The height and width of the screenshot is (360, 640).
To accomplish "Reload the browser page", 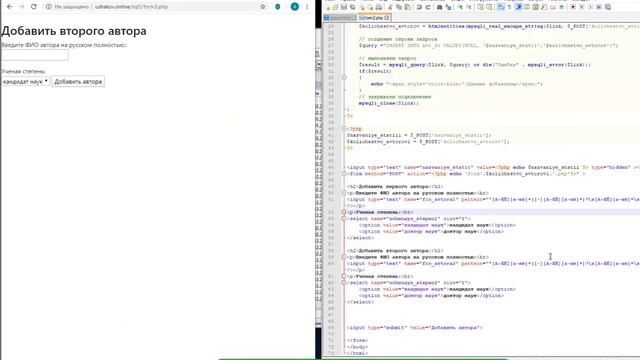I will coord(34,7).
